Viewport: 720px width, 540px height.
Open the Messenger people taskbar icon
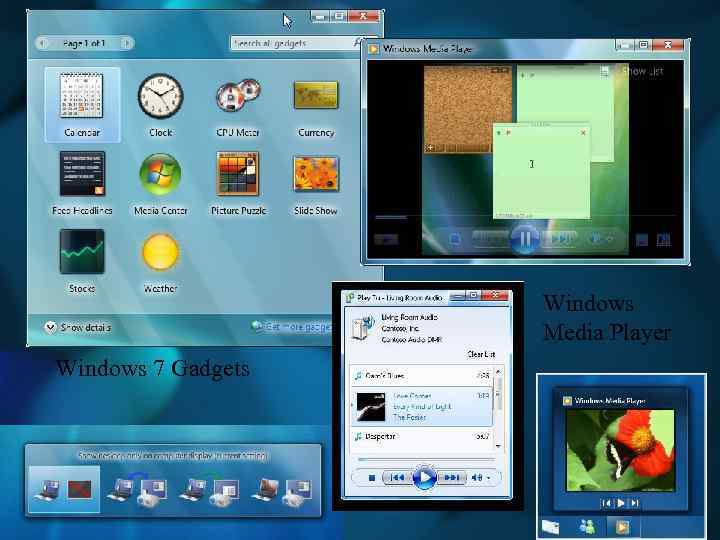tap(588, 527)
